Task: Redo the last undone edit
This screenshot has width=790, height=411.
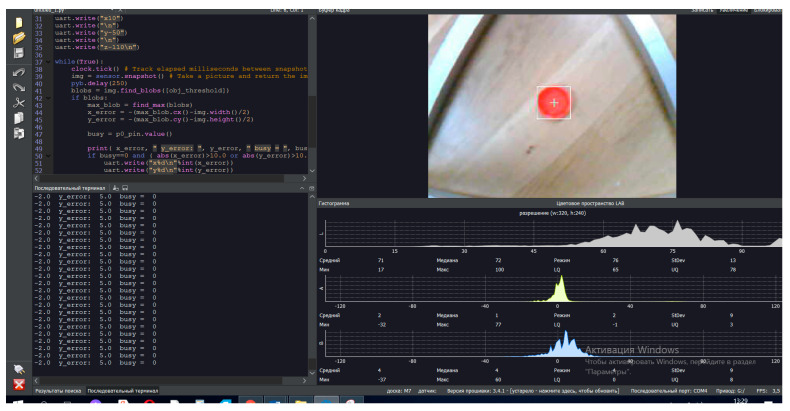Action: 19,88
